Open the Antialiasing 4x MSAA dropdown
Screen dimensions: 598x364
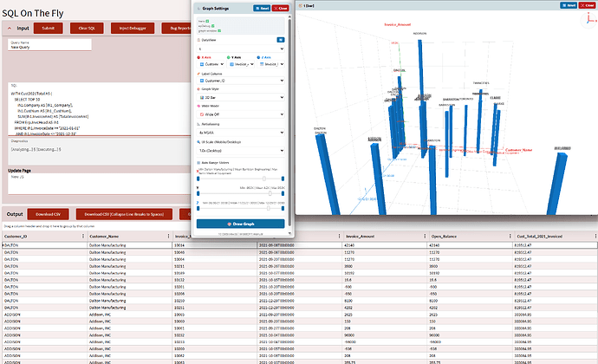pos(241,133)
